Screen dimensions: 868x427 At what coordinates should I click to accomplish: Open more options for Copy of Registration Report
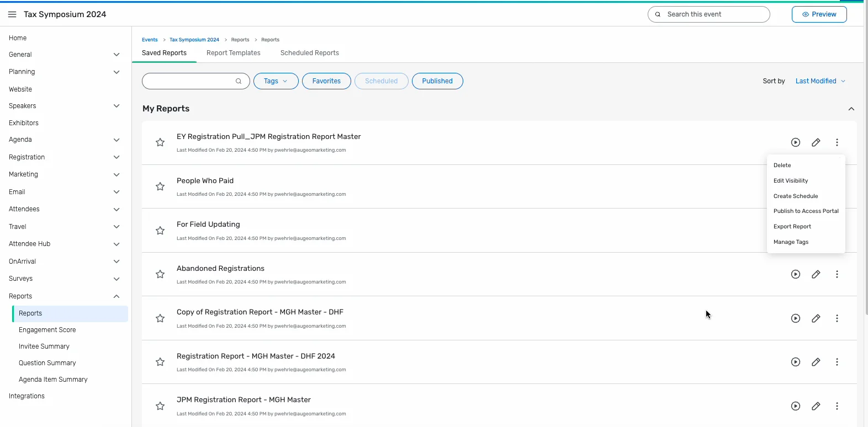[x=837, y=318]
